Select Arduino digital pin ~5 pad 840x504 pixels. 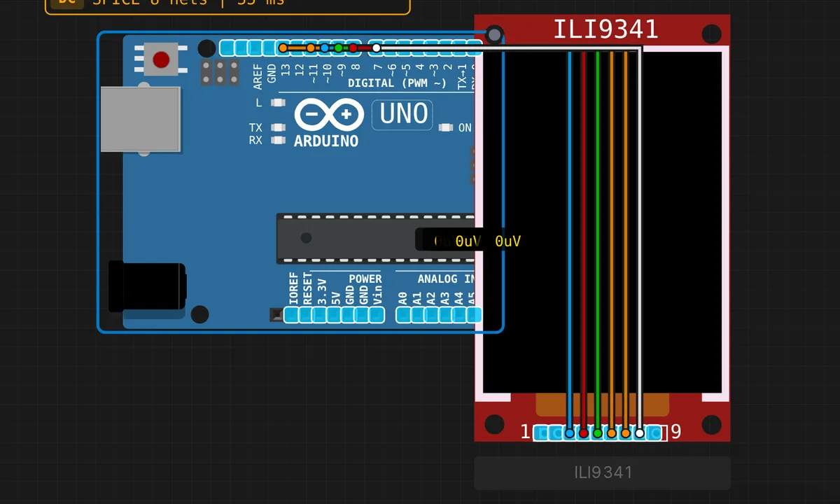coord(405,48)
